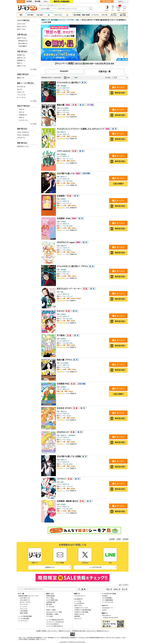Click the メルマガ登録 envelope icon
Screen dimensions: 145x644
tap(60, 554)
